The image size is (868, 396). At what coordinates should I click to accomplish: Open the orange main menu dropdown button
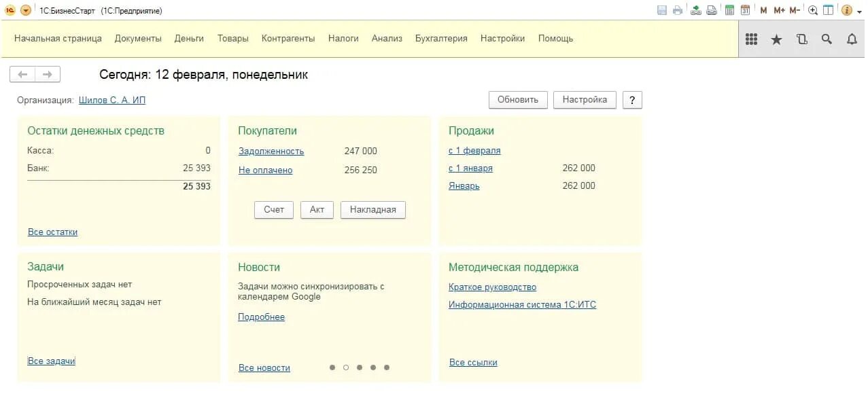pyautogui.click(x=26, y=10)
